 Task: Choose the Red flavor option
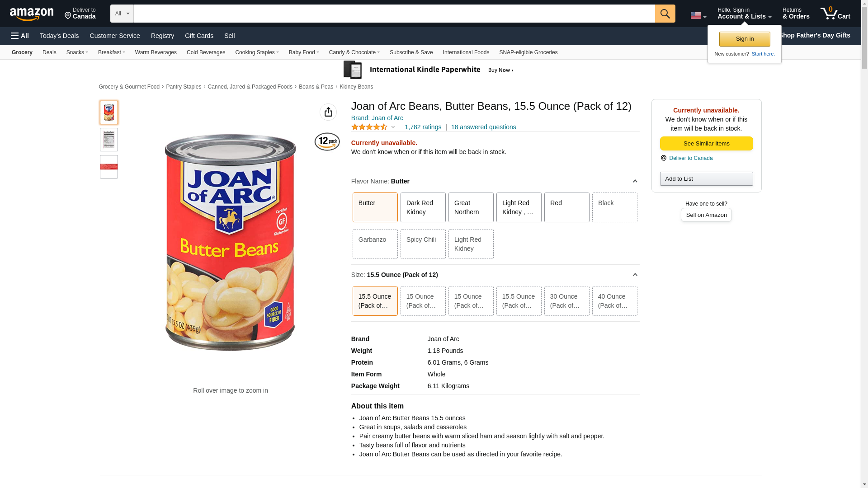(566, 207)
